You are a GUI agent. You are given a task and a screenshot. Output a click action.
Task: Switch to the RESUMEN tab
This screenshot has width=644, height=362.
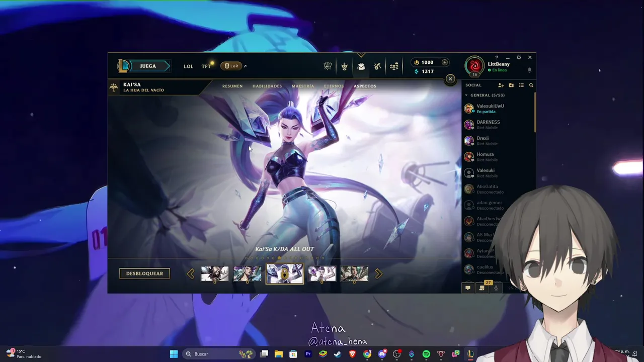(x=232, y=86)
